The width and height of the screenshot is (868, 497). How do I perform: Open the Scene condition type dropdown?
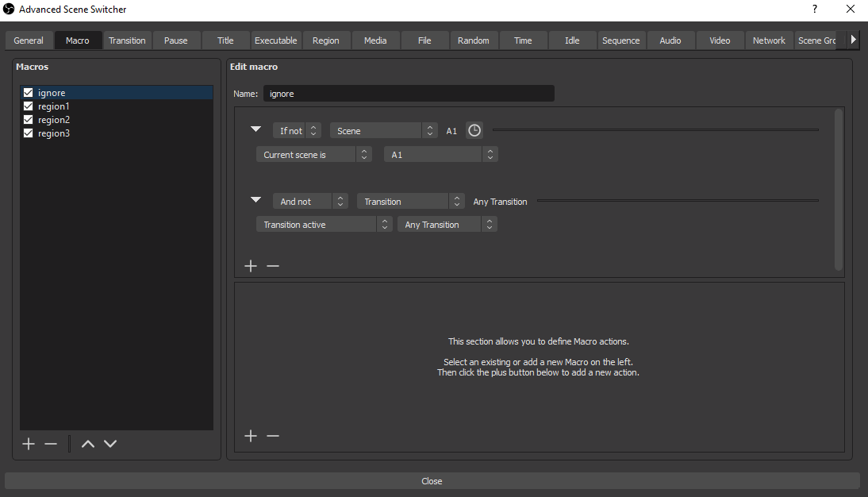click(x=384, y=131)
